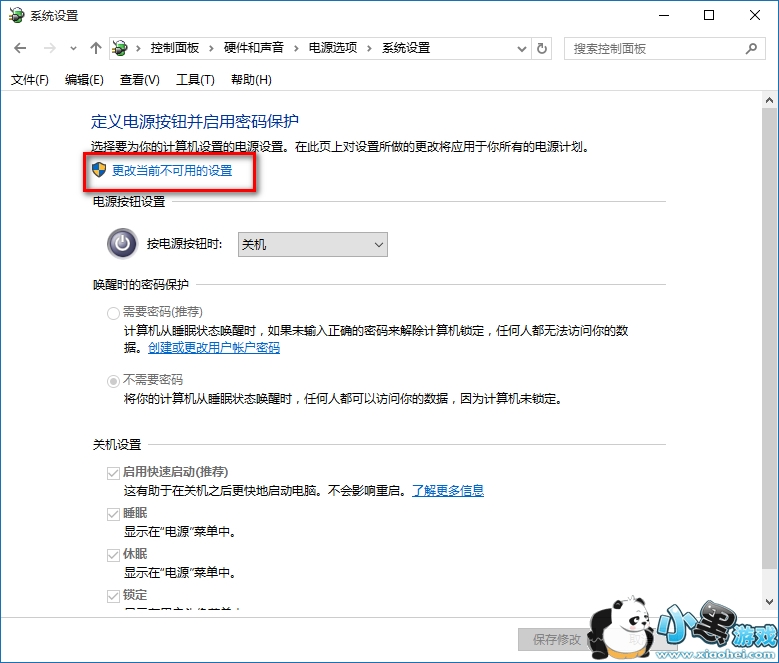Navigate to 硬件和声音 breadcrumb
Image resolution: width=779 pixels, height=663 pixels.
(x=253, y=48)
